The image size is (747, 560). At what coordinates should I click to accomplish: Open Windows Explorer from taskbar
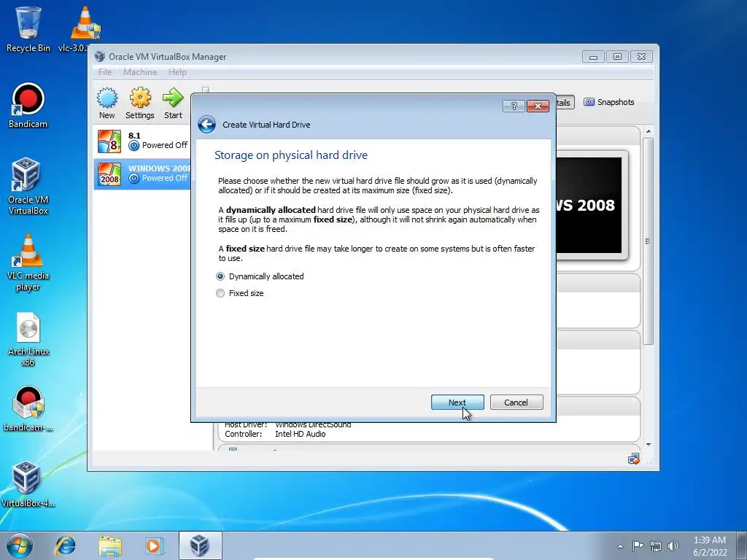coord(110,545)
